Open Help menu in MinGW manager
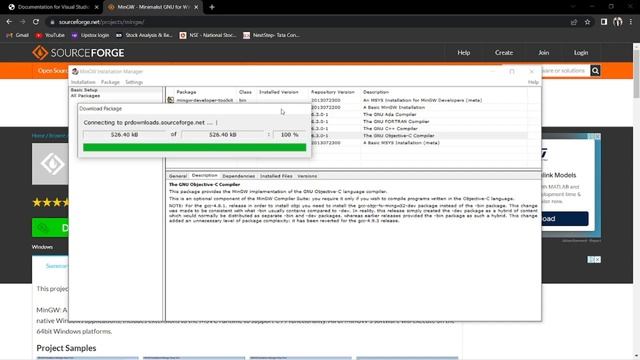The height and width of the screenshot is (360, 640). (x=533, y=82)
